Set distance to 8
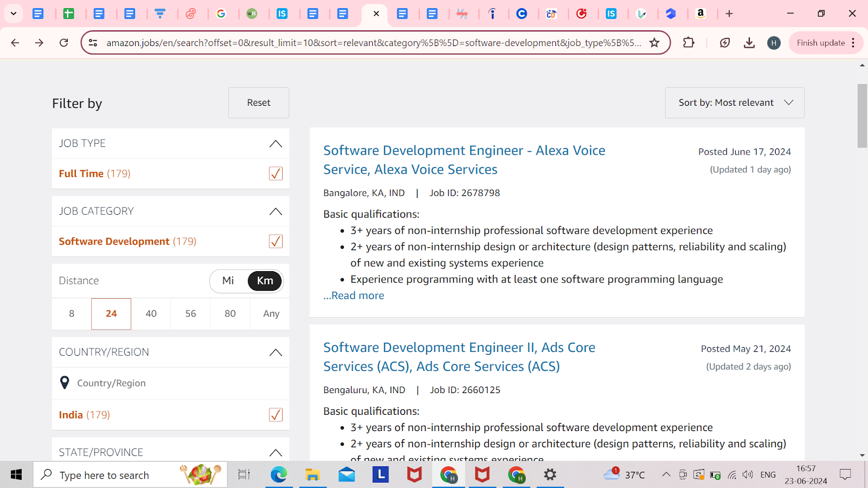The image size is (868, 488). 72,314
